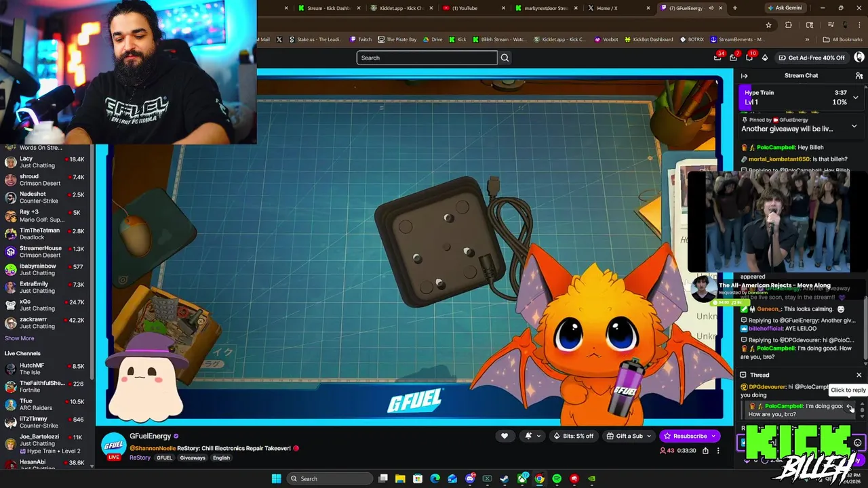
Task: Open whispers icon with 7 badge
Action: pyautogui.click(x=733, y=58)
